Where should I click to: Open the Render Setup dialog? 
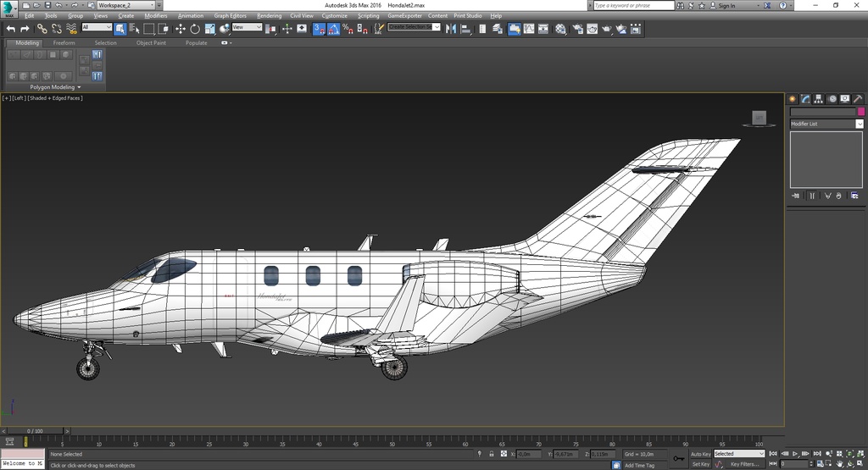578,29
